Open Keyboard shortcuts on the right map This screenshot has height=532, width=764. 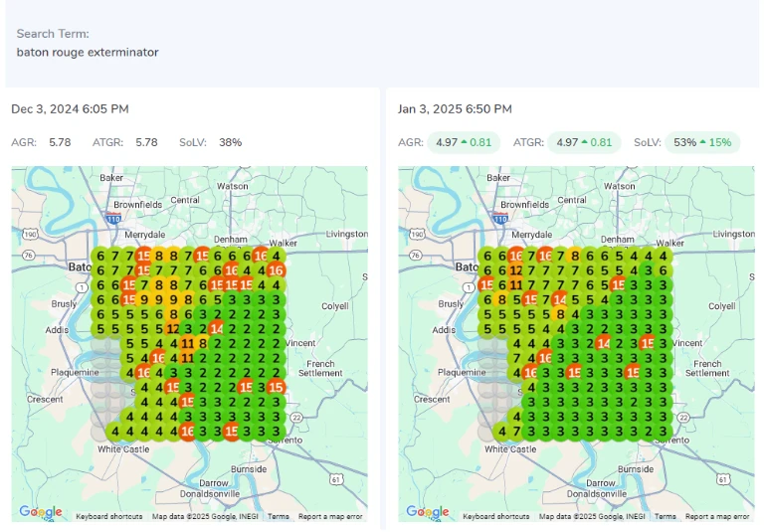point(496,516)
